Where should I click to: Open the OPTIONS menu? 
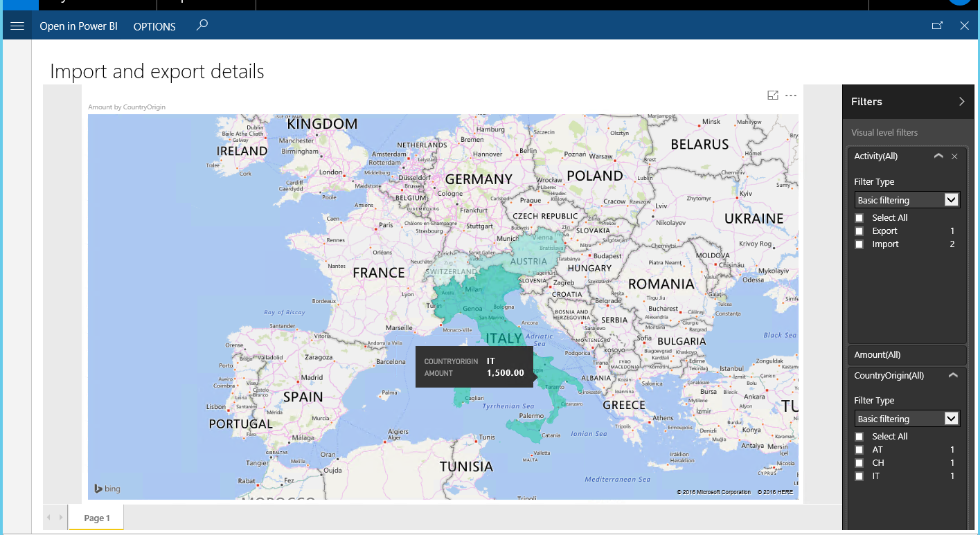click(x=154, y=26)
